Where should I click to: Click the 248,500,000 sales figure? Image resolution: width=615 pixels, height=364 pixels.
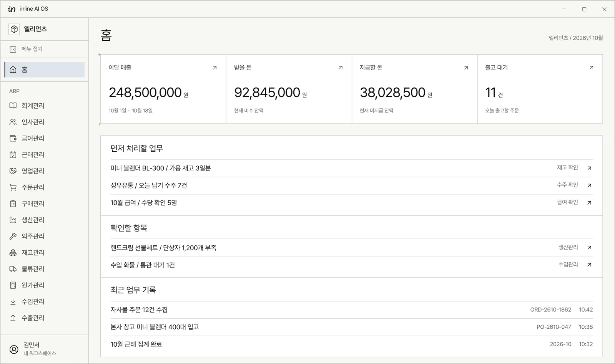tap(145, 93)
